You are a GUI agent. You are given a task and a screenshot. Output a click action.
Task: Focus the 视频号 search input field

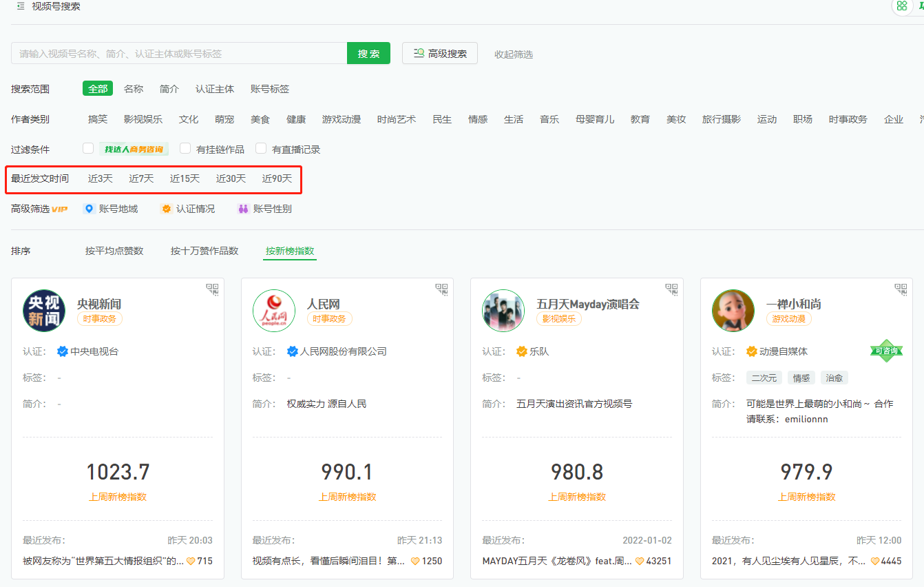point(179,53)
